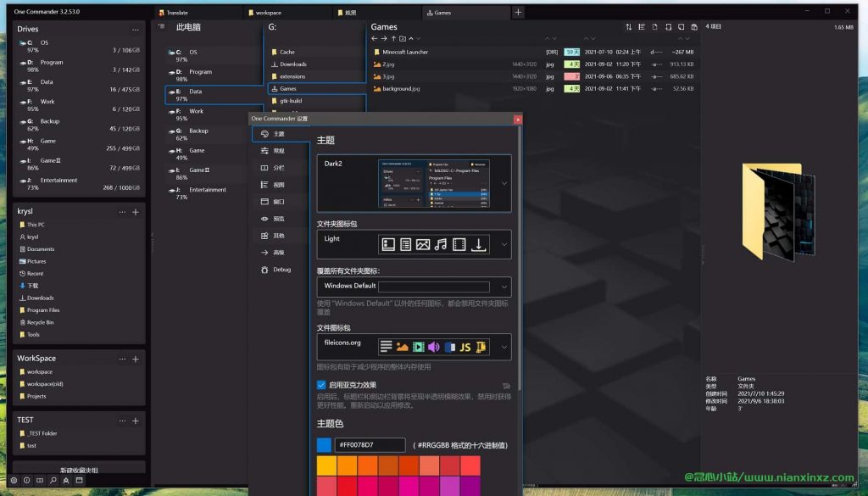Select the Games tab in the tab bar
The height and width of the screenshot is (496, 868).
click(x=465, y=12)
